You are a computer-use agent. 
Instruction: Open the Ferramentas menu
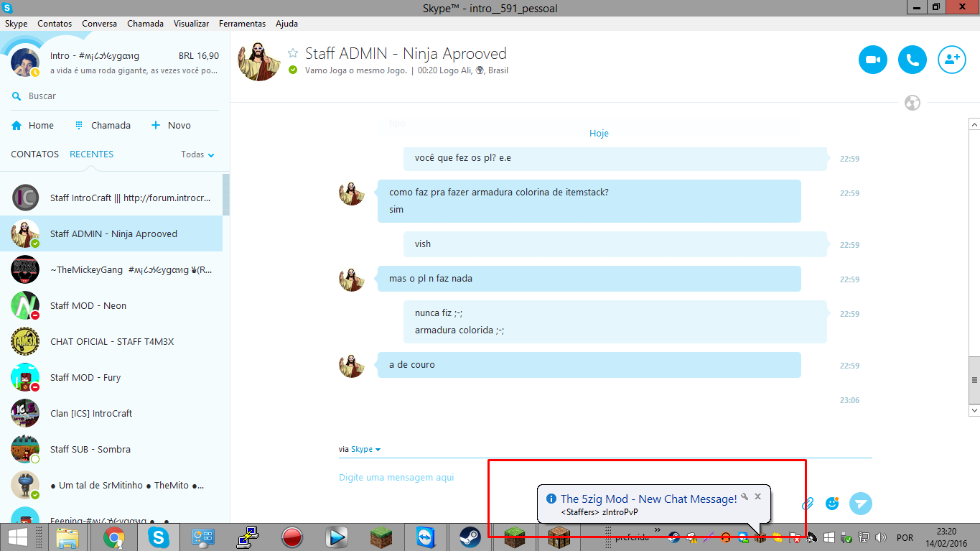tap(242, 24)
